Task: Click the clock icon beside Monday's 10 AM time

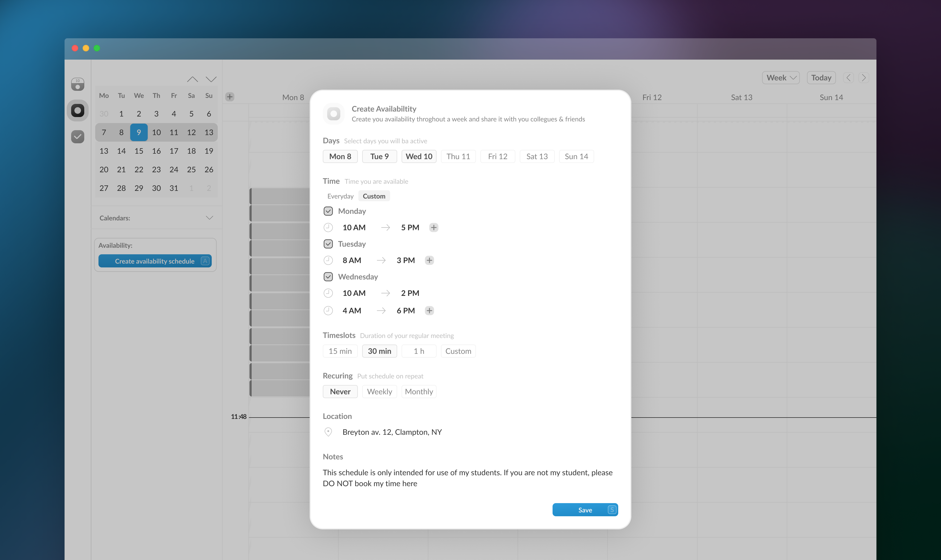Action: coord(328,227)
